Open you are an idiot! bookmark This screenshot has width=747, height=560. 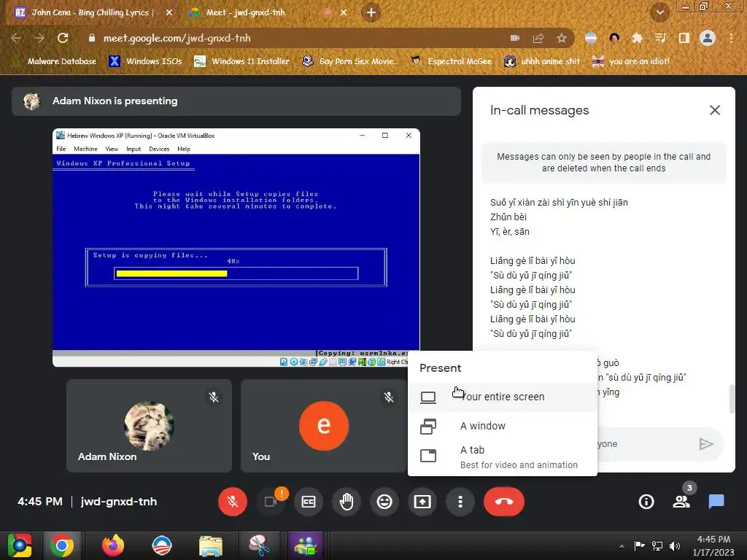click(631, 61)
